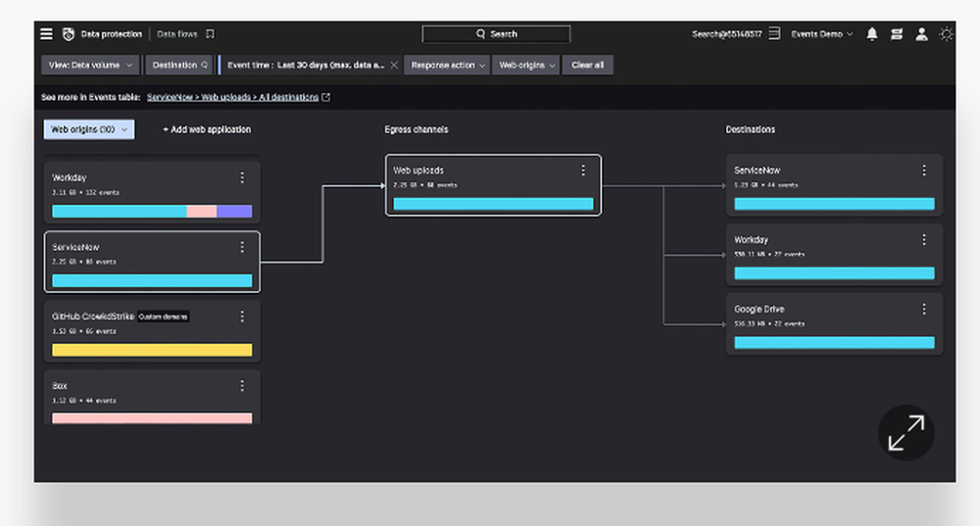Open GitHub CrowdStrike card options menu
Viewport: 980px width, 526px height.
point(242,316)
